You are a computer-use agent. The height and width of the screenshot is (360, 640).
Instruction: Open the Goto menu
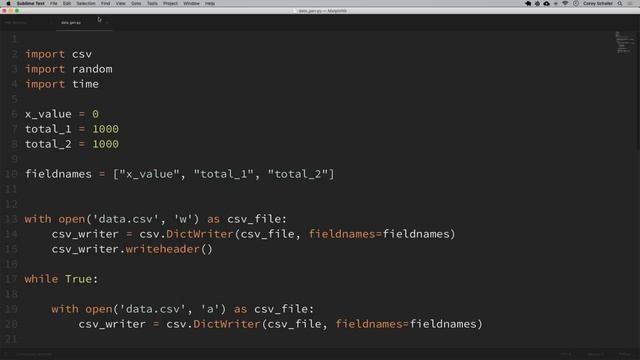click(x=136, y=3)
